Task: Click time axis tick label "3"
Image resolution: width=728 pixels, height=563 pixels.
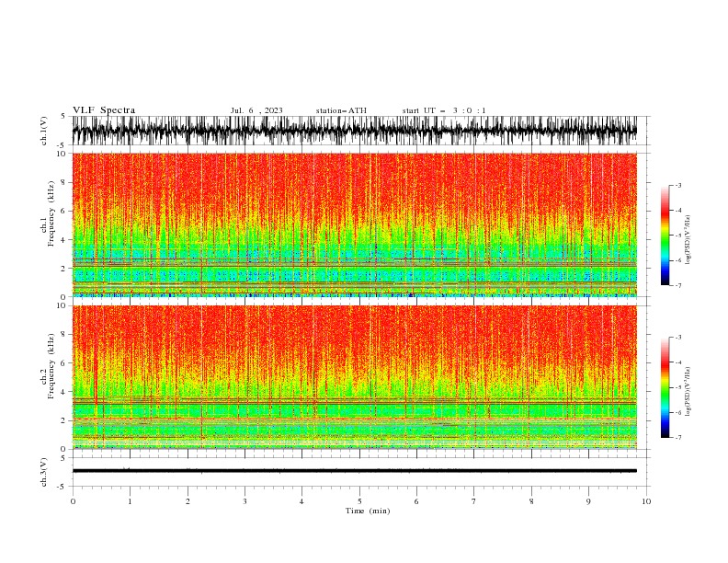Action: (x=245, y=501)
